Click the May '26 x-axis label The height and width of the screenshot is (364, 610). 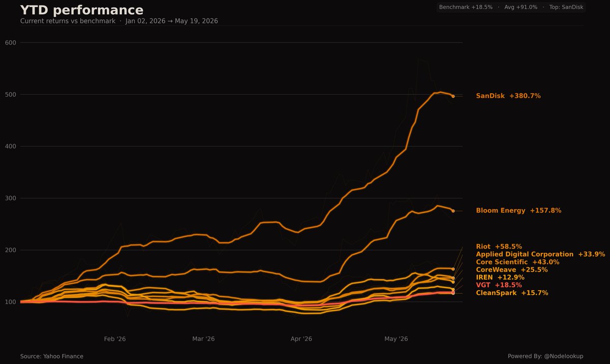coord(396,339)
